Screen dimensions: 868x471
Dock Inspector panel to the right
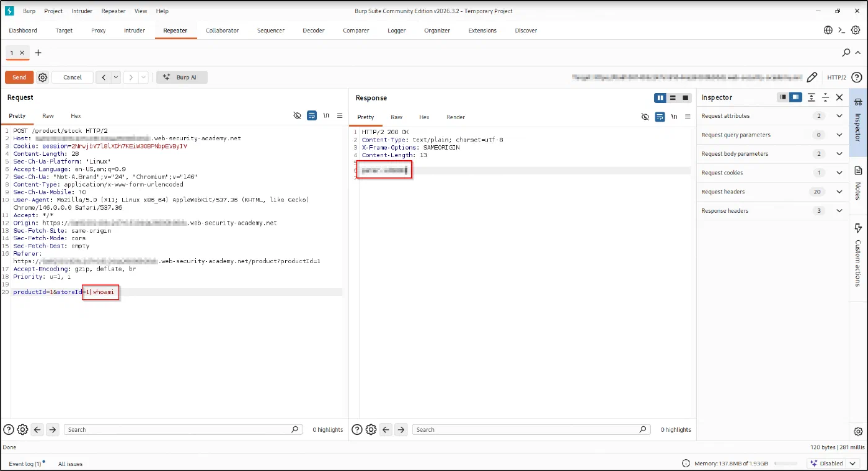click(795, 97)
